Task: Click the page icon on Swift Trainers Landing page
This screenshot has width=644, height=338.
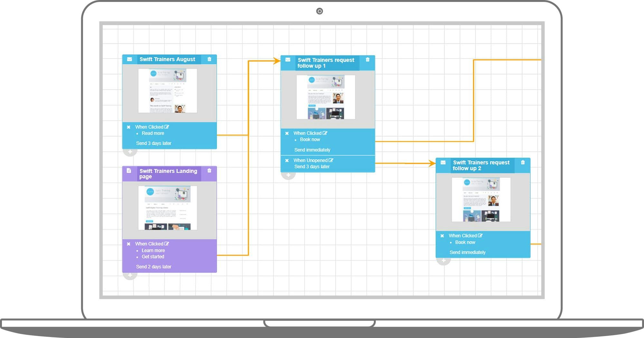Action: coord(129,171)
